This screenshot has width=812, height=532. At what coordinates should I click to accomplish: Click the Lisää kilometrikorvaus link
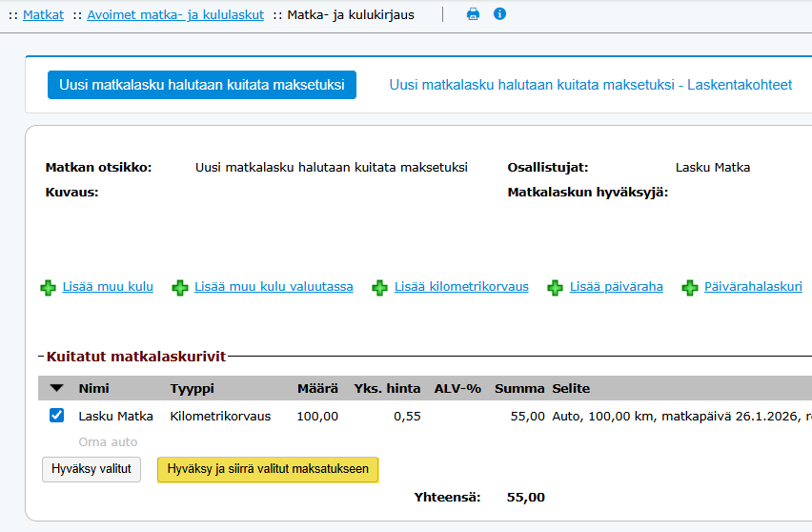461,286
